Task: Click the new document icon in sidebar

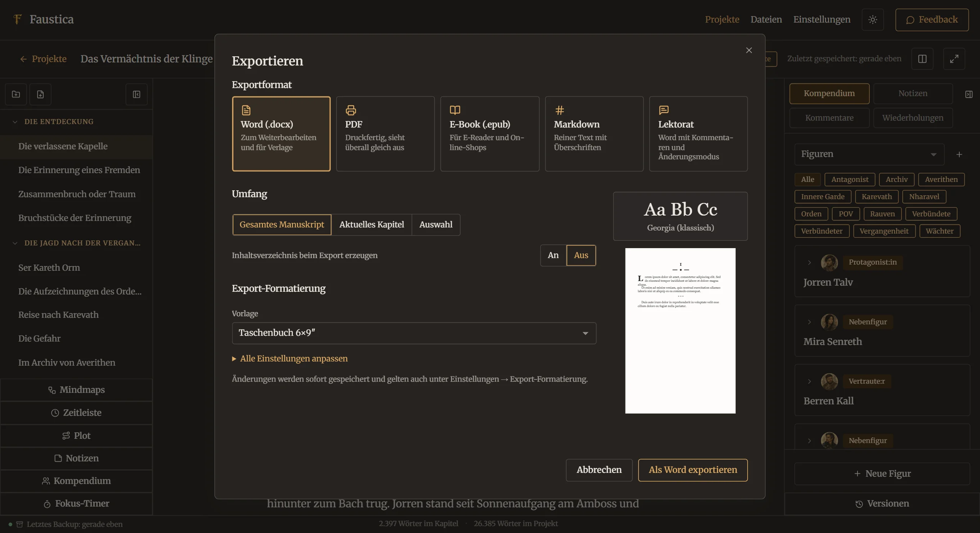Action: coord(40,94)
